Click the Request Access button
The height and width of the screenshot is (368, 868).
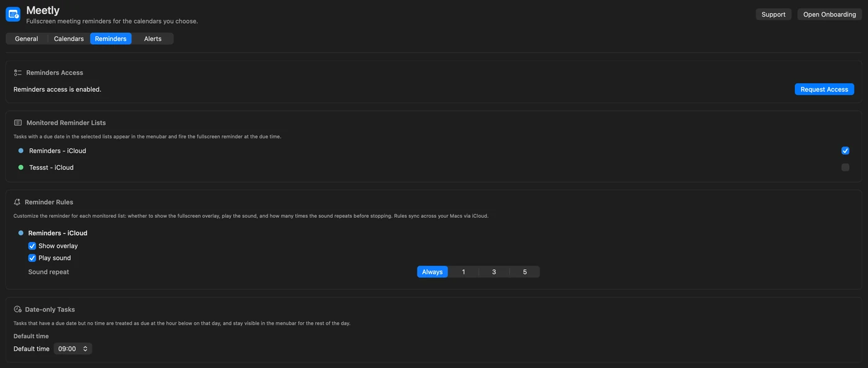click(824, 89)
